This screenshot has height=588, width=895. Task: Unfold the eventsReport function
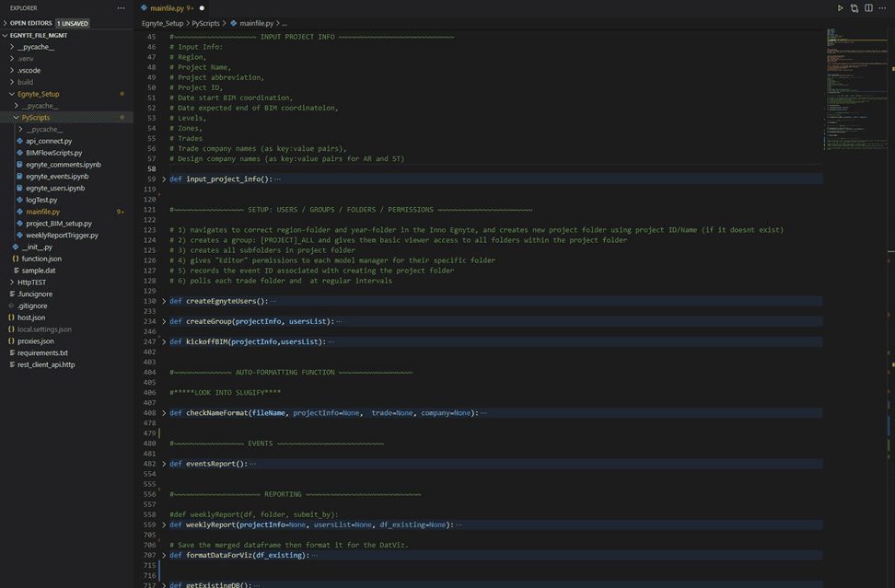164,464
